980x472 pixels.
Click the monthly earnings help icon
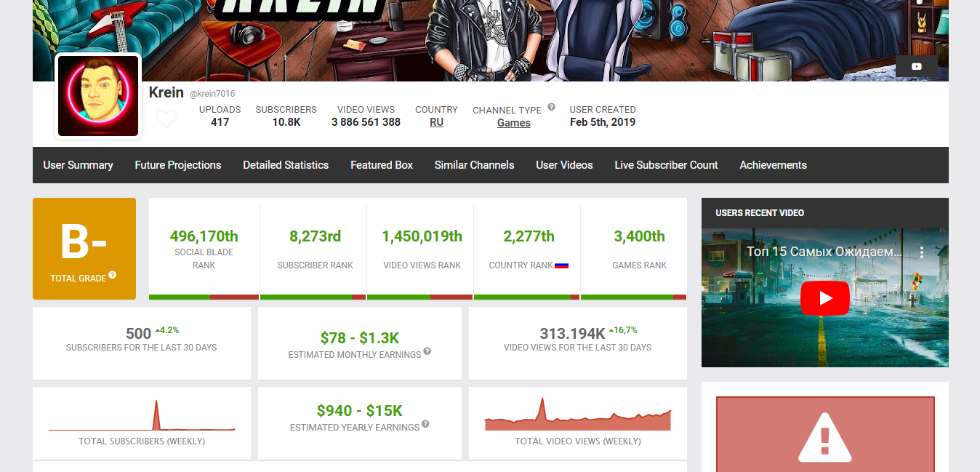427,351
